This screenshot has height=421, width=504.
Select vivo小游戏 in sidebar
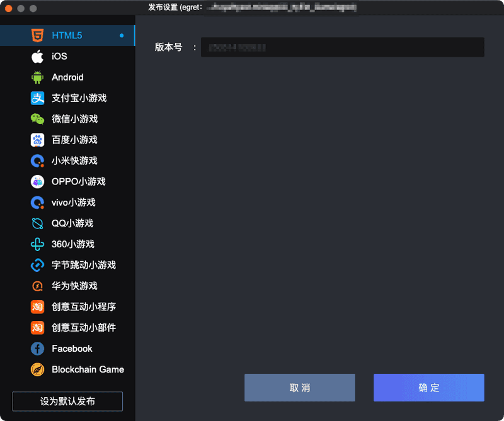(73, 203)
